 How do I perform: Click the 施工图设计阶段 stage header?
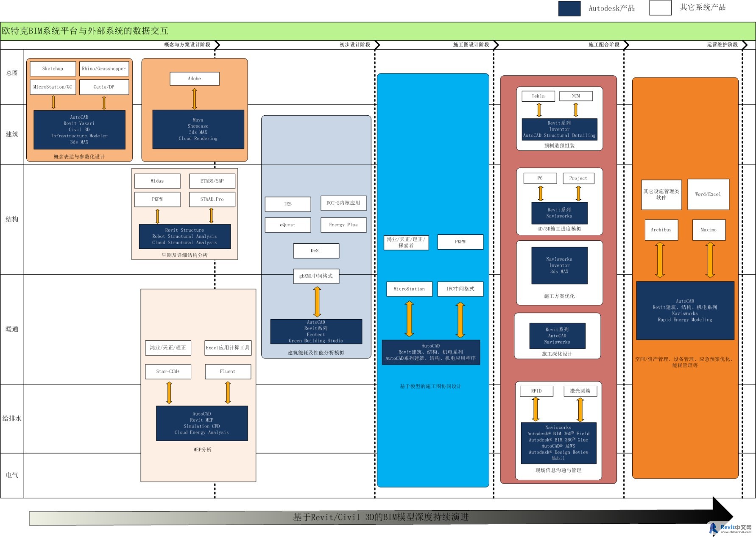[471, 45]
